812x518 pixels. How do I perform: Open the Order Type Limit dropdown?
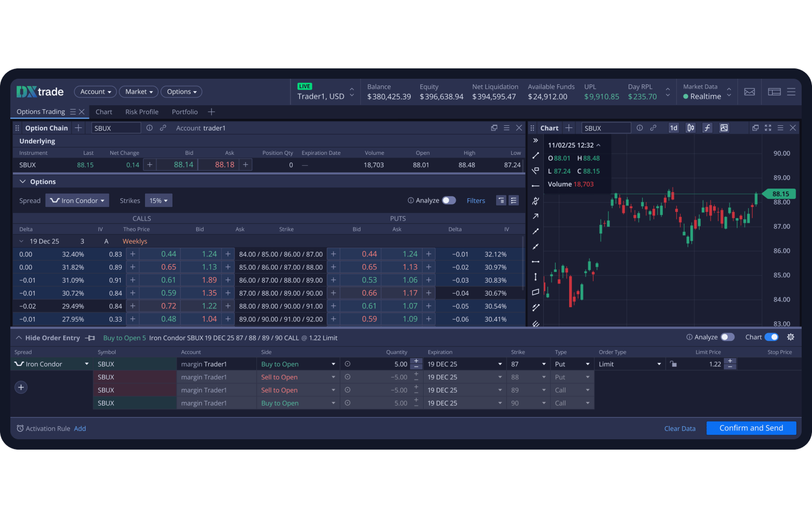pyautogui.click(x=630, y=364)
